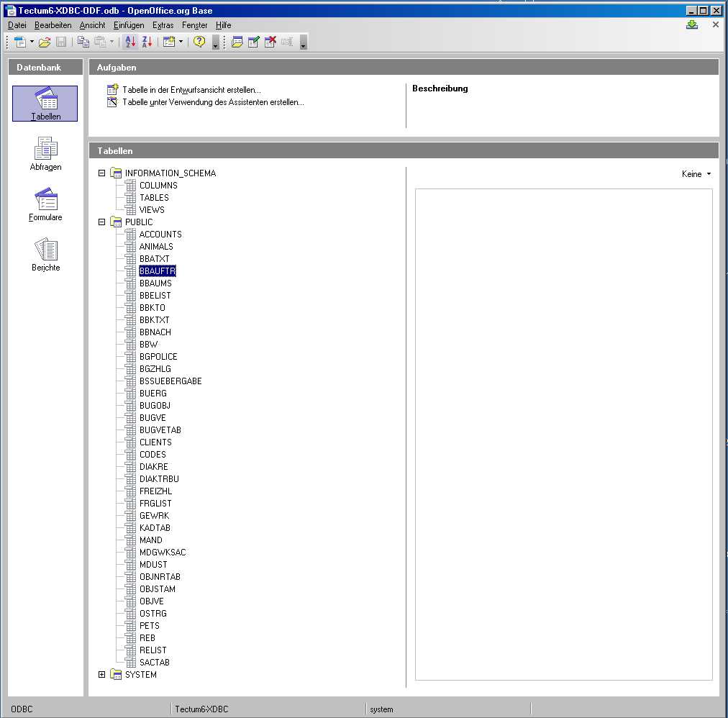Click the SYSTEM folder icon
Viewport: 728px width, 718px height.
(116, 674)
